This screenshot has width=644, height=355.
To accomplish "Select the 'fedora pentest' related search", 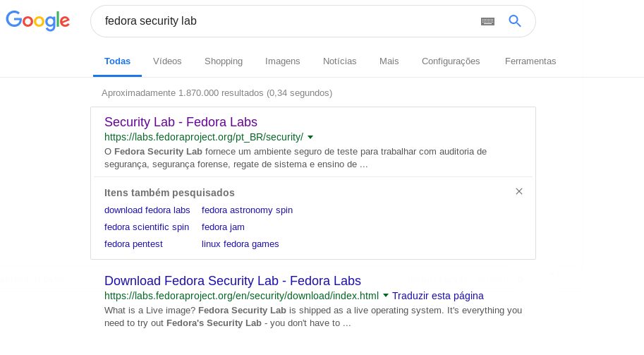I will pyautogui.click(x=133, y=244).
